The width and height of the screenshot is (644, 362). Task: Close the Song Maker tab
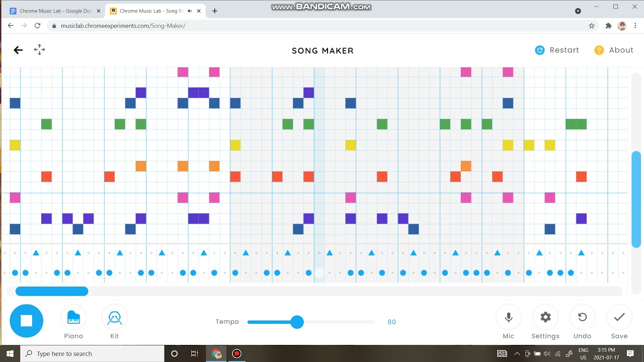tap(199, 11)
